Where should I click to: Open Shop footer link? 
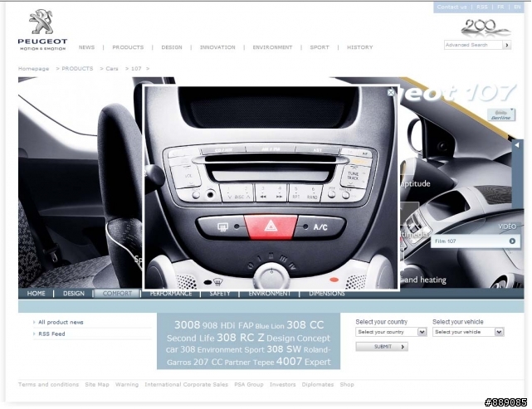pyautogui.click(x=347, y=385)
